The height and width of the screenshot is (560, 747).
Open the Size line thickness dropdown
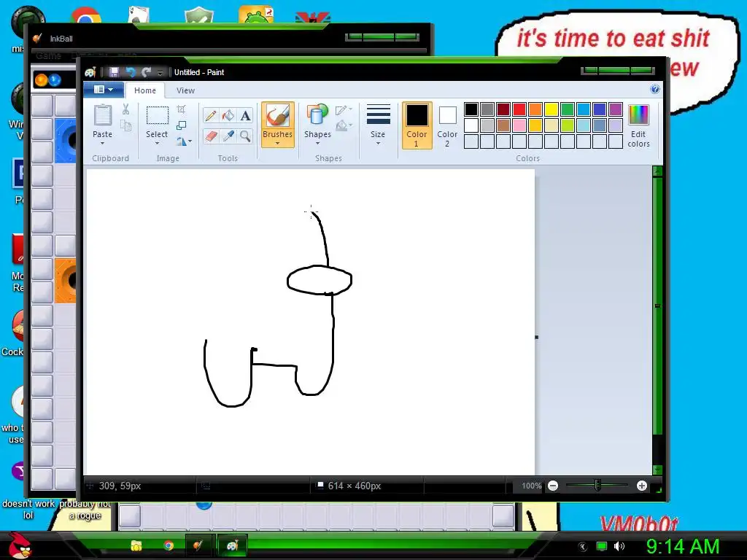point(378,125)
